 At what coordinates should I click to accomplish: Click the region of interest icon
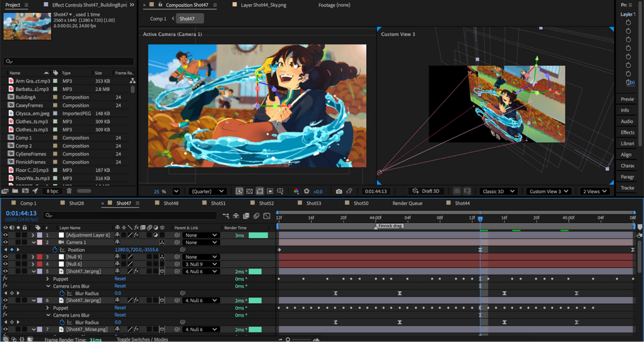point(270,192)
